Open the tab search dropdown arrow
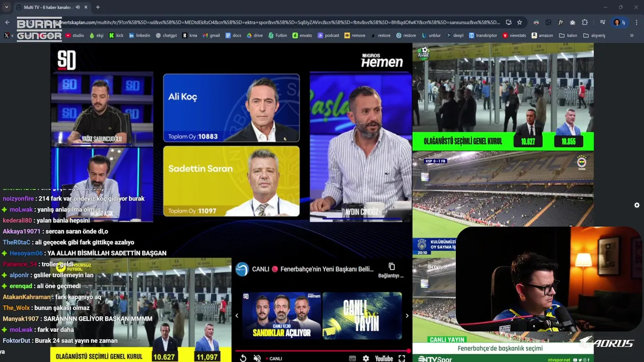The height and width of the screenshot is (362, 644). point(7,7)
